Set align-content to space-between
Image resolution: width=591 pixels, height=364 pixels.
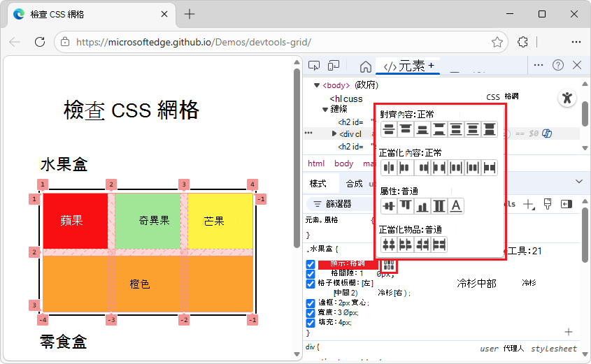click(x=439, y=129)
